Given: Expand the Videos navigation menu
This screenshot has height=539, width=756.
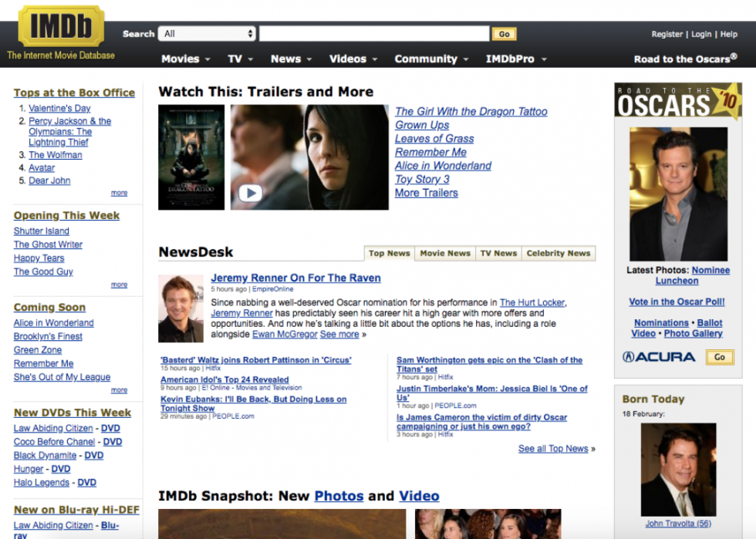Looking at the screenshot, I should (353, 59).
